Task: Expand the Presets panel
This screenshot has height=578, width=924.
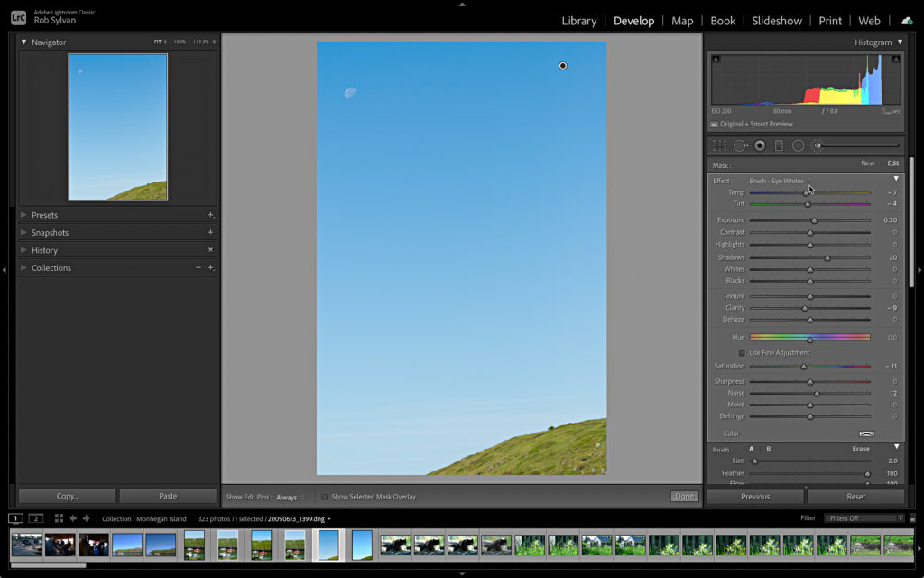Action: [23, 215]
